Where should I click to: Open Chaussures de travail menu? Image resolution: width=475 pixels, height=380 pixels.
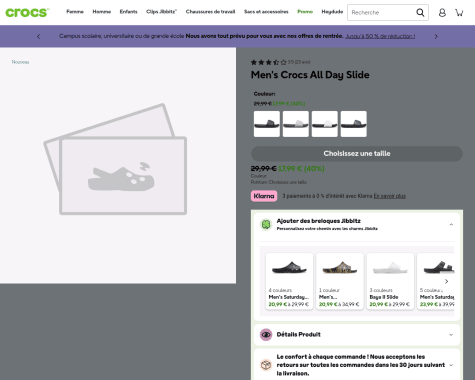(210, 12)
